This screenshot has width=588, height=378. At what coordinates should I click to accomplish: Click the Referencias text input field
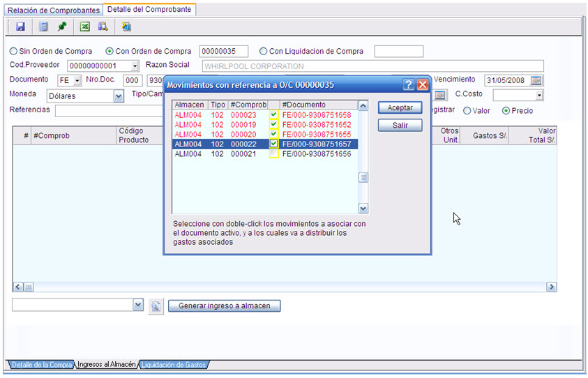[x=108, y=110]
